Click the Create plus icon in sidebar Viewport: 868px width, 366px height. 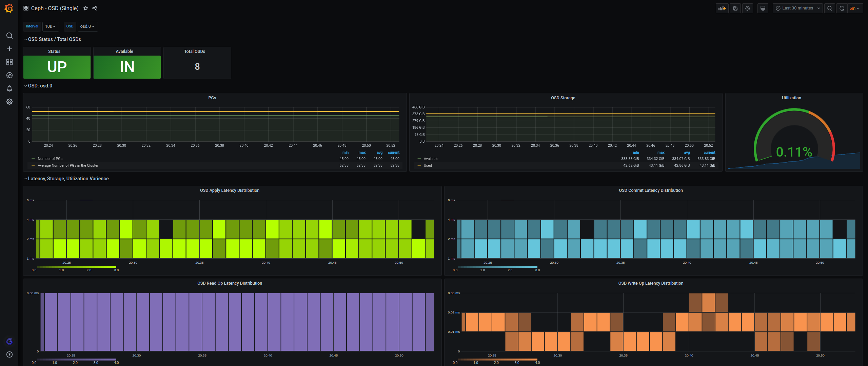(x=9, y=49)
